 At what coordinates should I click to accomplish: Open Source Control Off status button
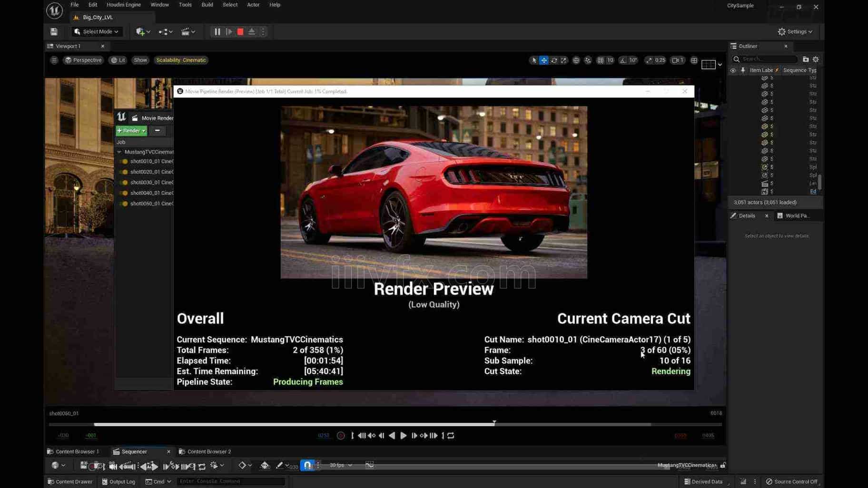pyautogui.click(x=792, y=482)
